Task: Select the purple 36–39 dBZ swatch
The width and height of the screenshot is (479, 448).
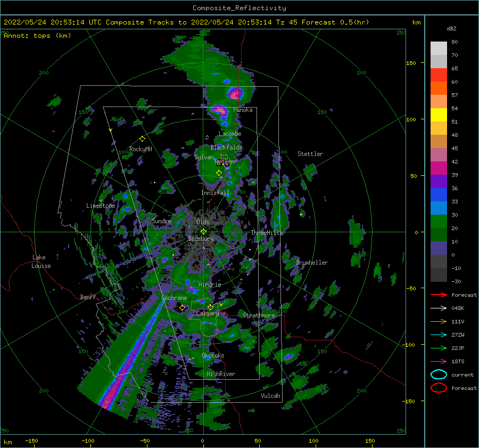Action: (439, 181)
